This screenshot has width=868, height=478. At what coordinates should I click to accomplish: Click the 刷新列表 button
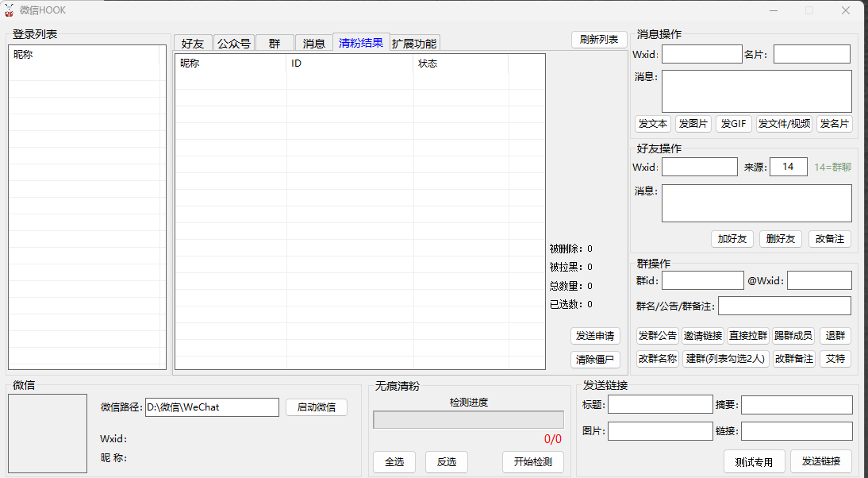click(x=598, y=40)
